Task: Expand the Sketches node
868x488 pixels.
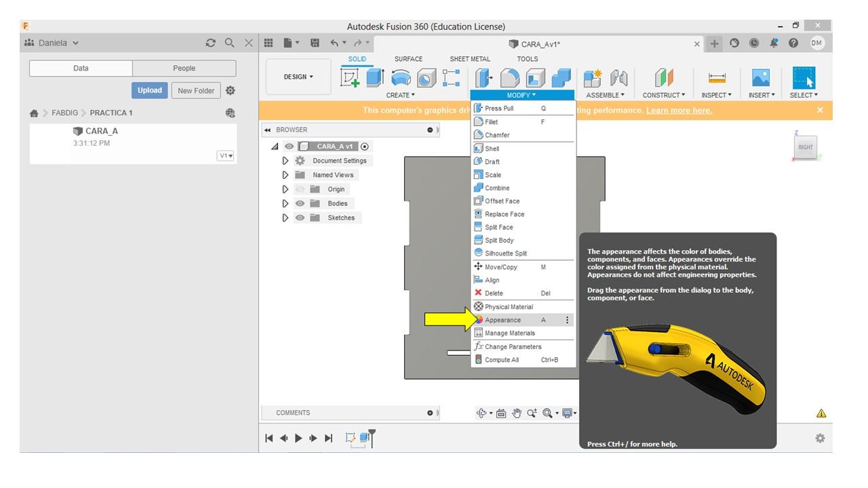Action: tap(285, 218)
